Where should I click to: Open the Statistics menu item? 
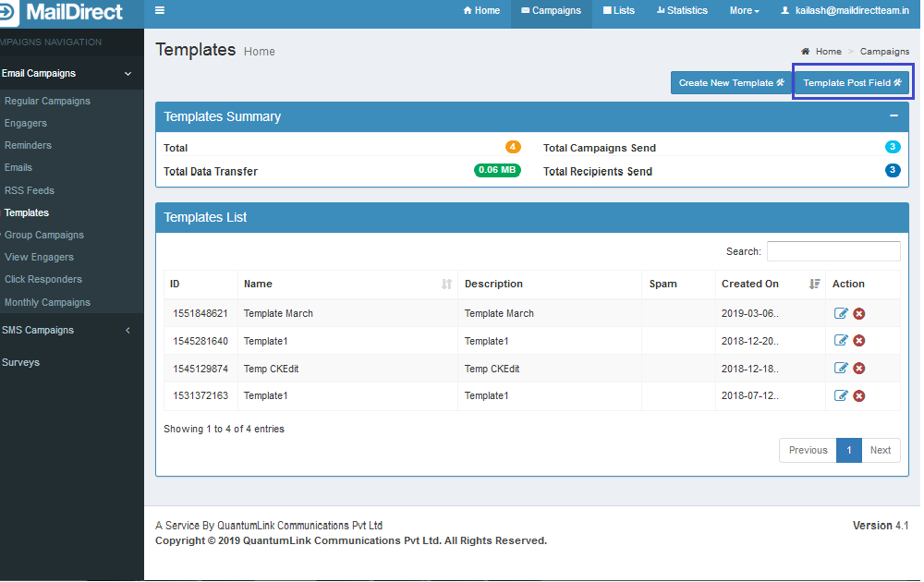click(x=682, y=11)
